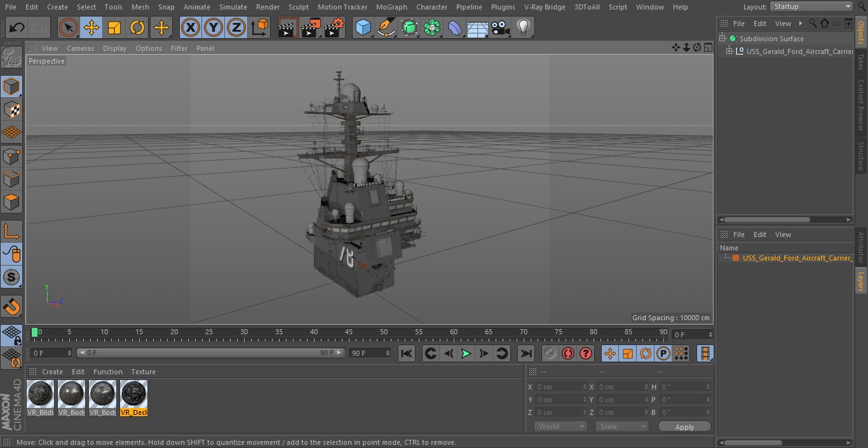The width and height of the screenshot is (868, 448).
Task: Add a Light object
Action: click(524, 27)
